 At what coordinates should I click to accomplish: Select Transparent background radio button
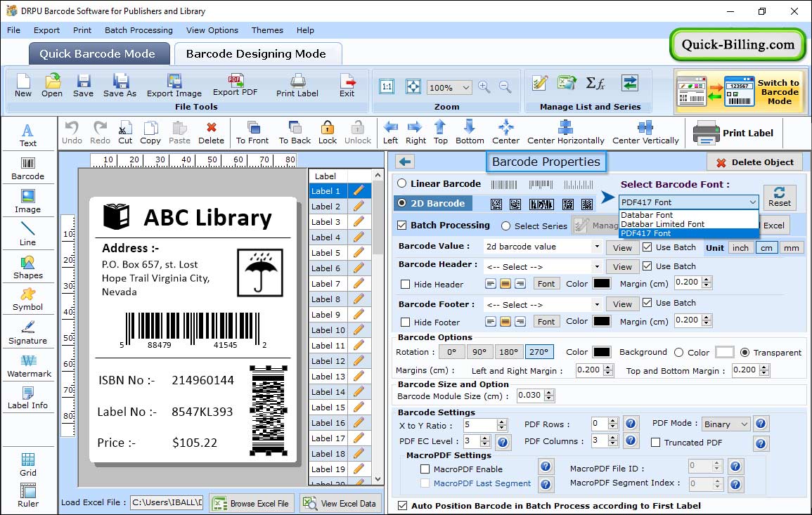pos(745,352)
